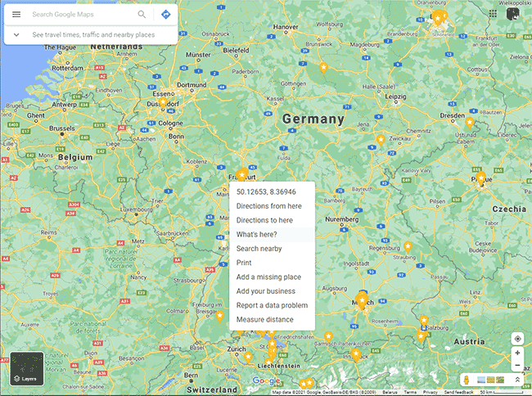This screenshot has height=396, width=532.
Task: Focus the Search Google Maps field
Action: 81,14
